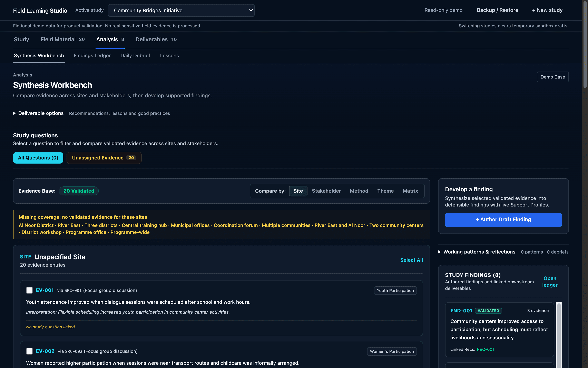Open evidence EV-002 link
Viewport: 588px width, 368px height.
pos(45,351)
